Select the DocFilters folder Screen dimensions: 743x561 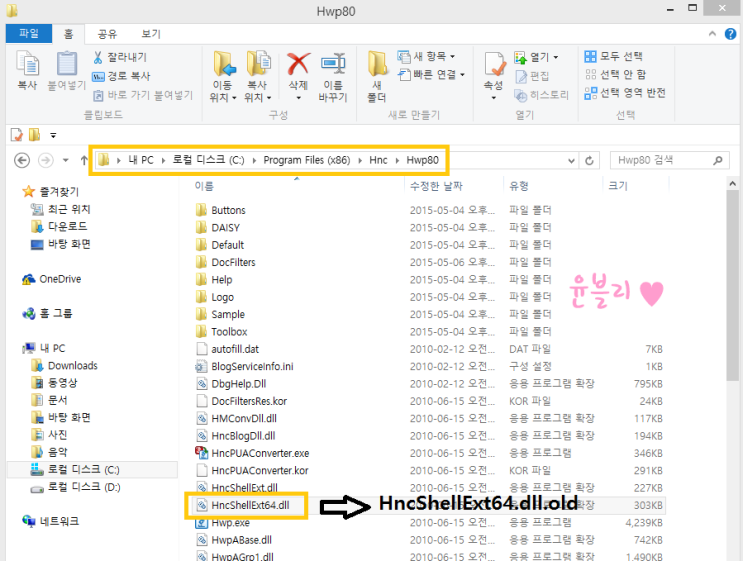pos(226,262)
